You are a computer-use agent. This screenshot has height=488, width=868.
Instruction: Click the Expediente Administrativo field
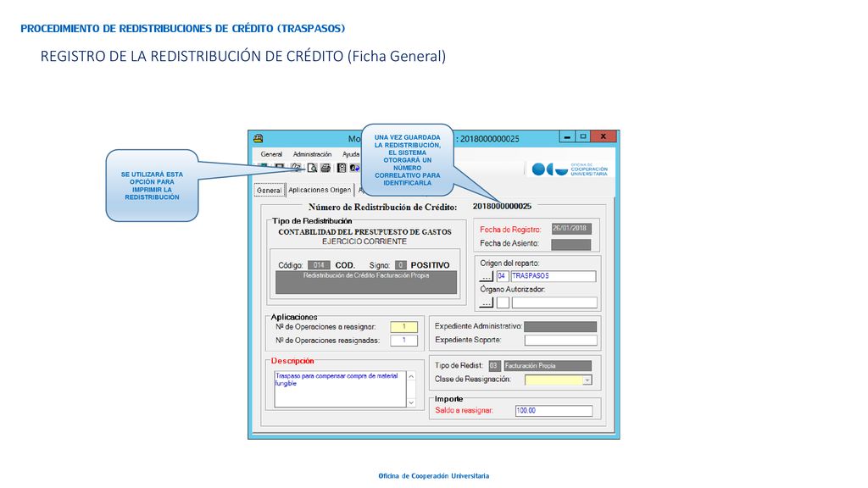[x=560, y=327]
